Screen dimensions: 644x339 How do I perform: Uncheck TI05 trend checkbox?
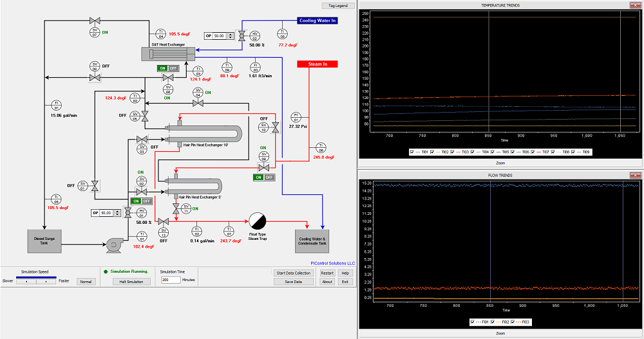pos(493,152)
